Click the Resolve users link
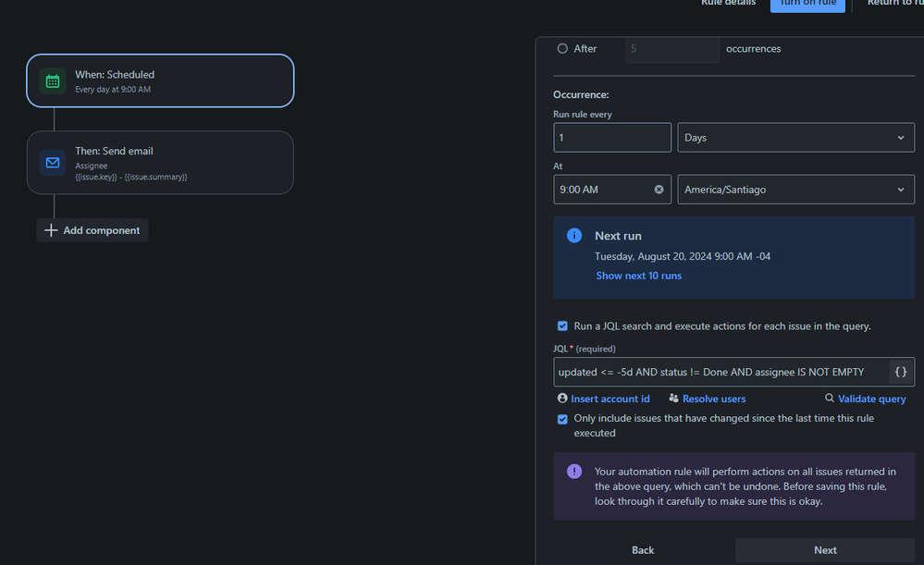This screenshot has width=924, height=565. coord(714,399)
